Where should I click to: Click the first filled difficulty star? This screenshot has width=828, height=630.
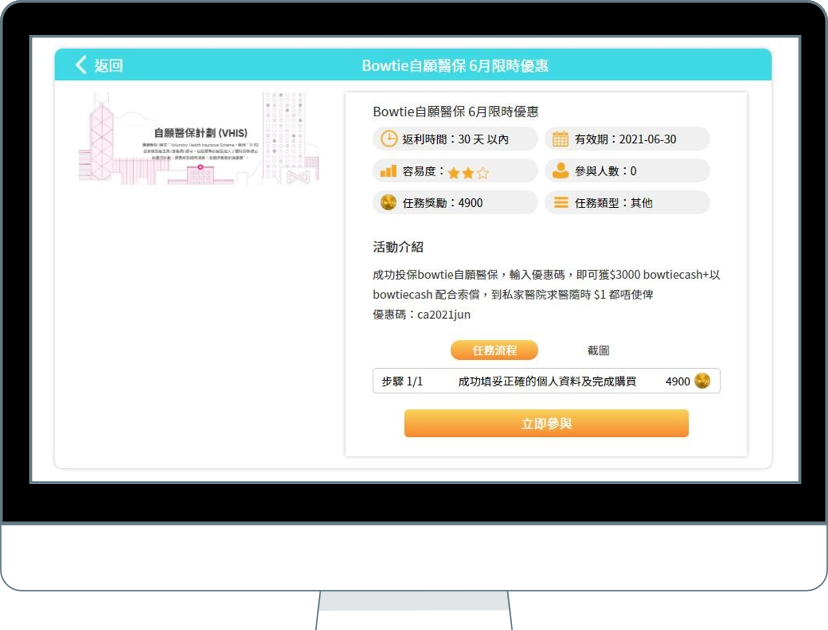pyautogui.click(x=454, y=172)
